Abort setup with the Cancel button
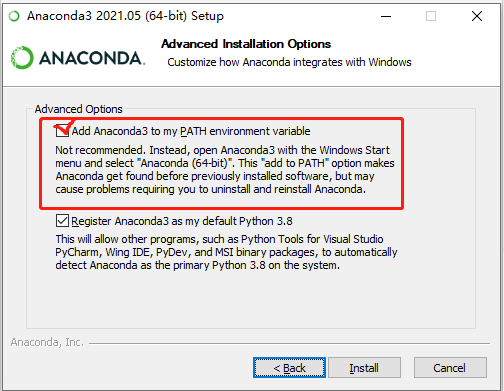 (450, 368)
